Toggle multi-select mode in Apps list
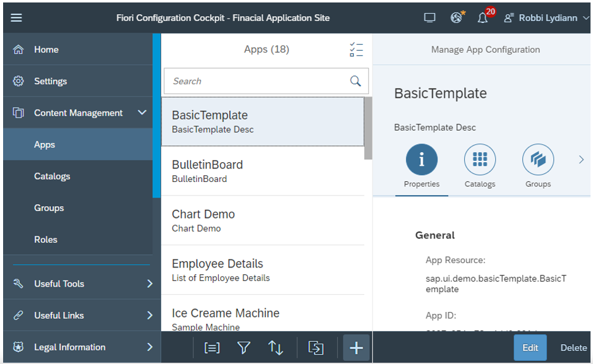 (356, 50)
